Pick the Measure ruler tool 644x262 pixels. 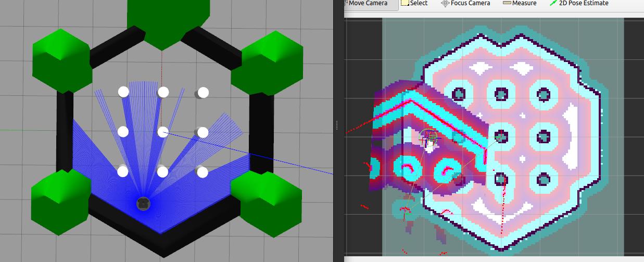coord(520,4)
